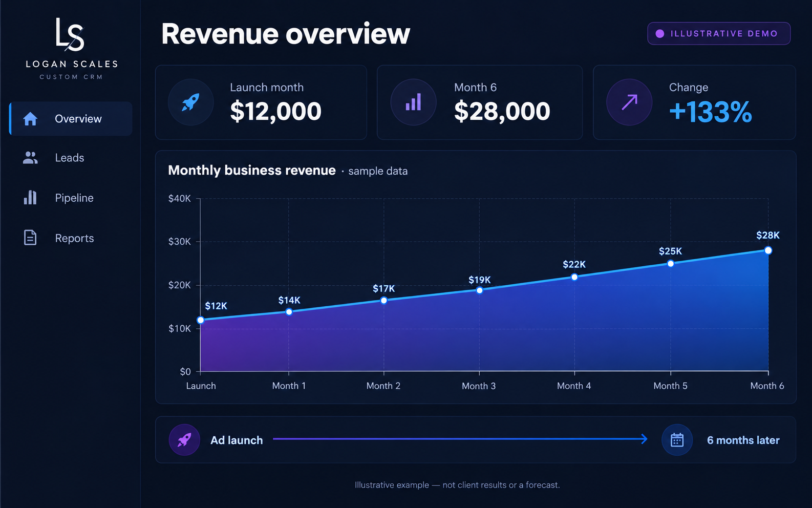Click the $30K y-axis label

(x=179, y=242)
